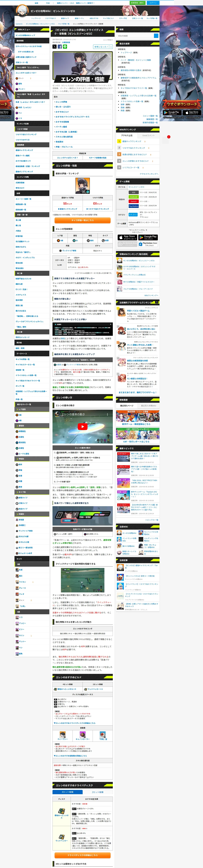
Task: Open 使い方・立ち回り table of contents link
Action: [63, 107]
